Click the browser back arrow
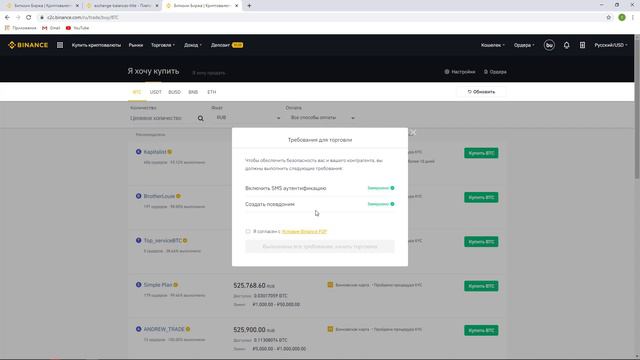This screenshot has height=360, width=640. coord(7,18)
